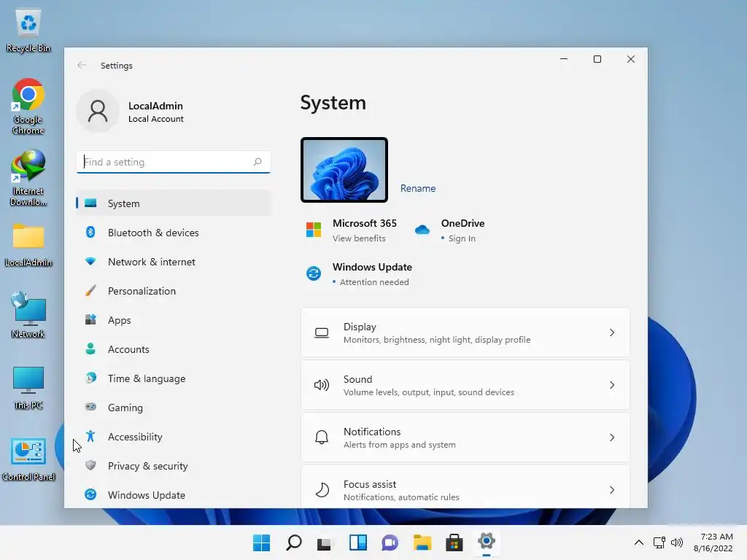Click the Network & internet wifi icon
Viewport: 747px width, 560px height.
[x=90, y=262]
